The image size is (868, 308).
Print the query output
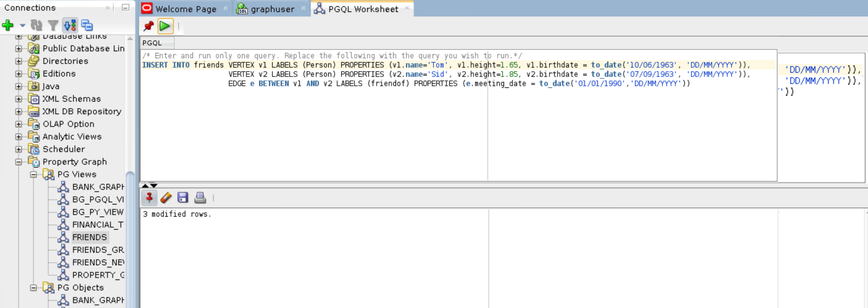(x=200, y=198)
